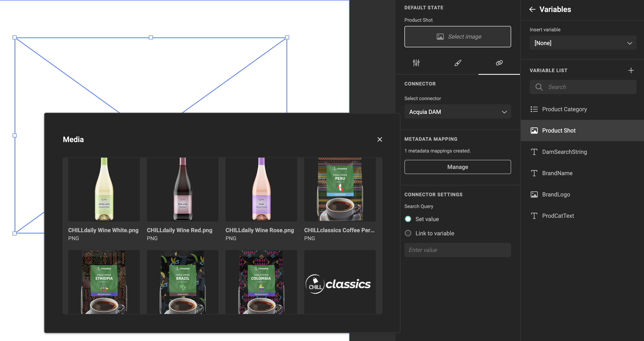Viewport: 644px width, 341px height.
Task: Go back using the Variables arrow
Action: click(532, 10)
